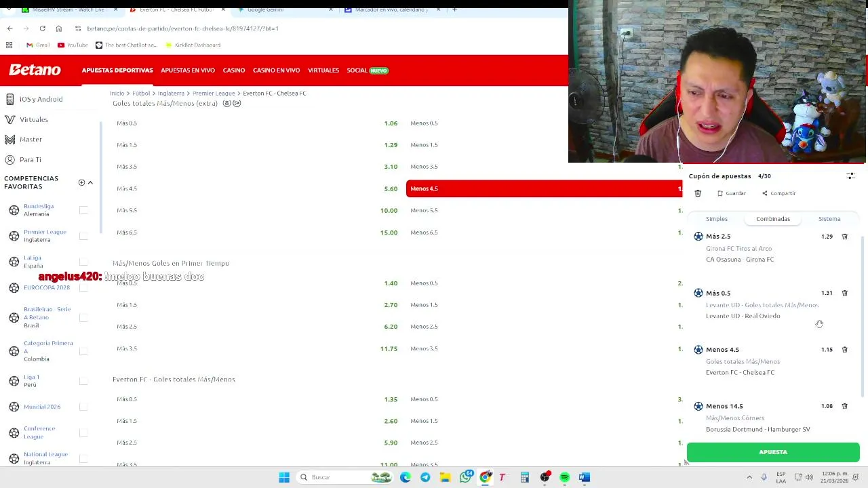Viewport: 868px width, 488px height.
Task: Select Más 1.5 first half goals at 2.70
Action: 257,305
